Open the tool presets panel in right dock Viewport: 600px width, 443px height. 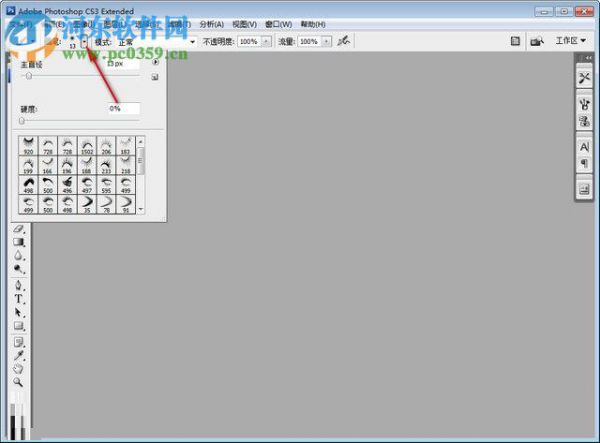pyautogui.click(x=584, y=78)
